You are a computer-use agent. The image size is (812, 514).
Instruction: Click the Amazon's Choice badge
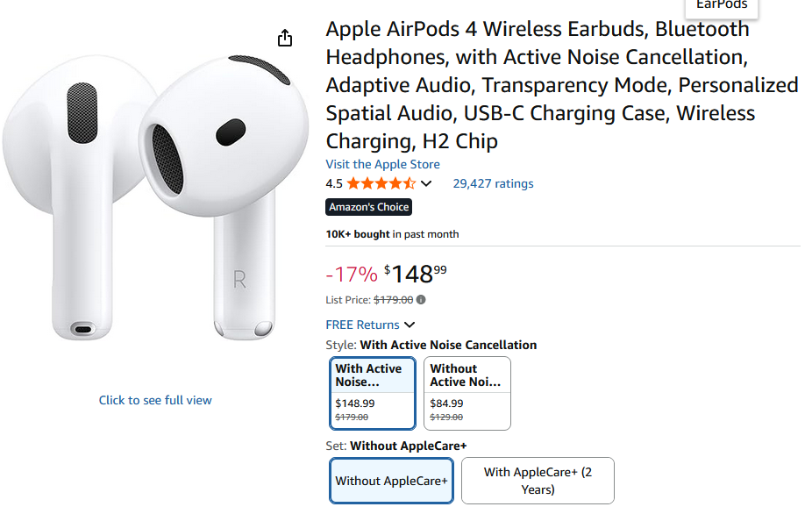[x=368, y=207]
